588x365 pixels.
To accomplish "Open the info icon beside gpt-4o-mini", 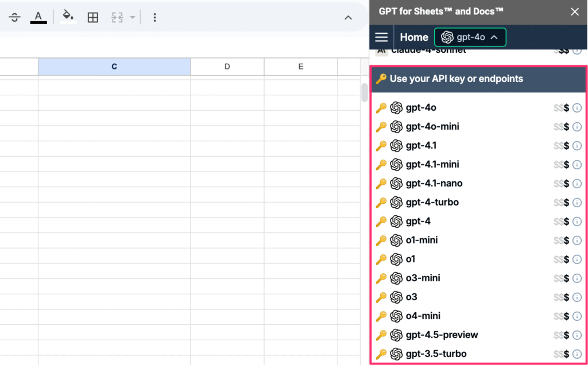I will coord(577,127).
